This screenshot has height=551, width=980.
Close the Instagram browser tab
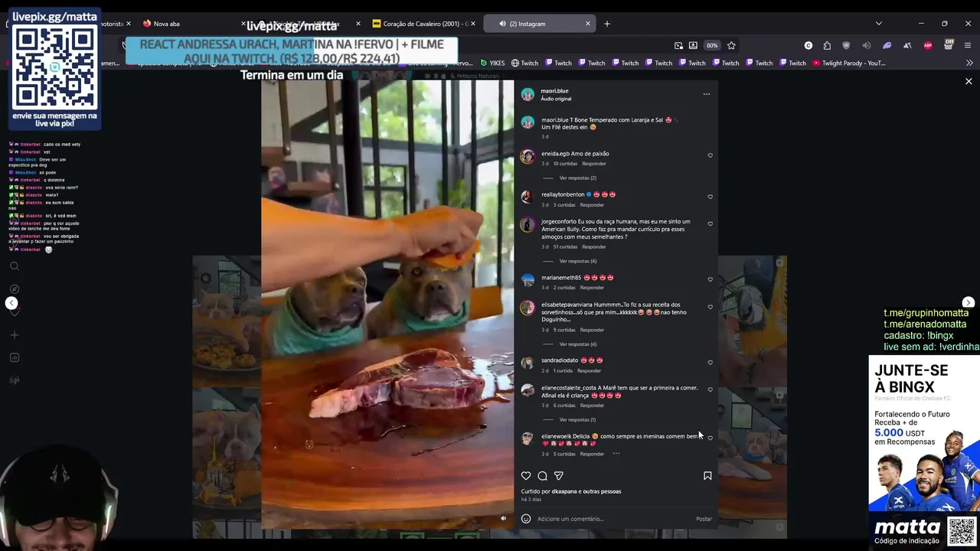point(588,24)
